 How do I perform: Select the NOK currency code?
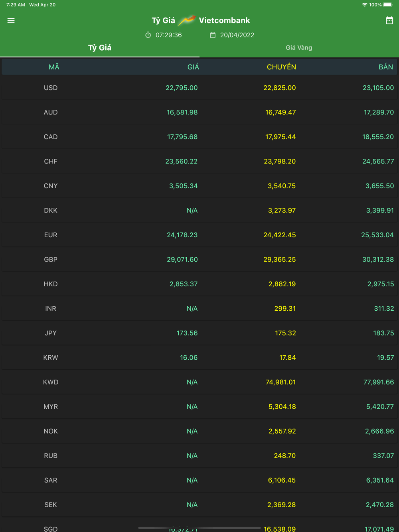pyautogui.click(x=51, y=431)
